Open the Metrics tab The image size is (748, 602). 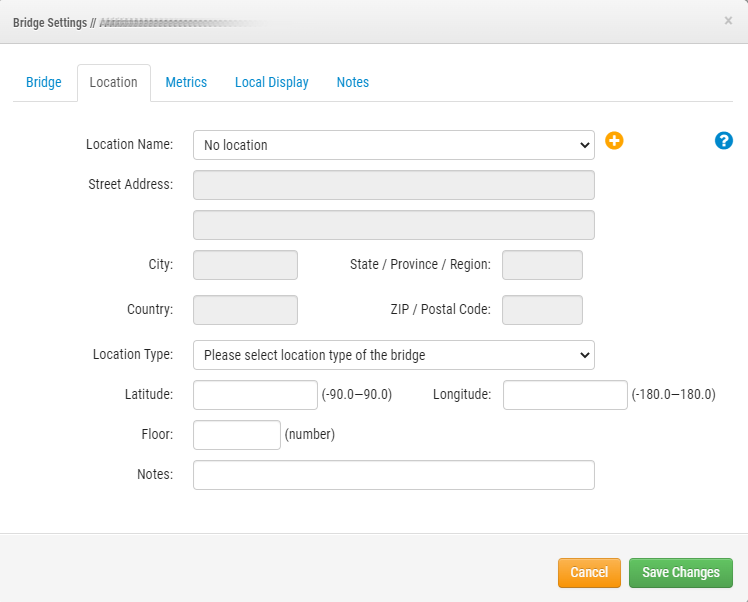pyautogui.click(x=186, y=82)
